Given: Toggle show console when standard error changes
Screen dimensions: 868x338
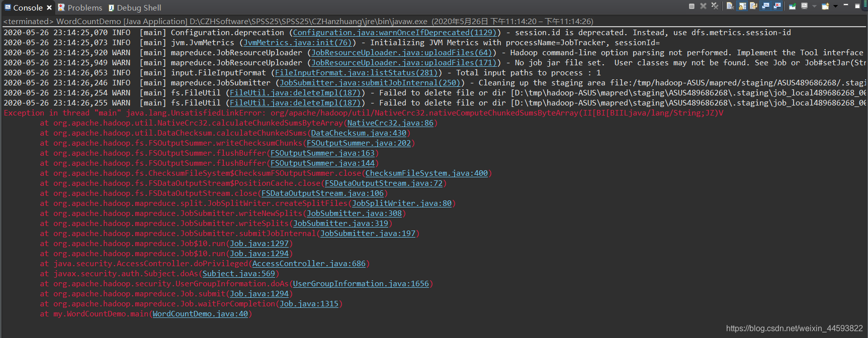Looking at the screenshot, I should click(x=776, y=6).
